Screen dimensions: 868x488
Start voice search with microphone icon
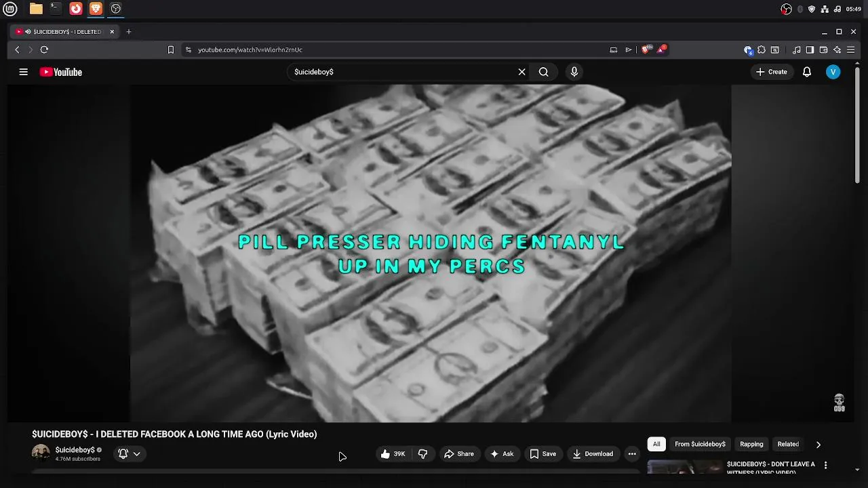pyautogui.click(x=574, y=72)
